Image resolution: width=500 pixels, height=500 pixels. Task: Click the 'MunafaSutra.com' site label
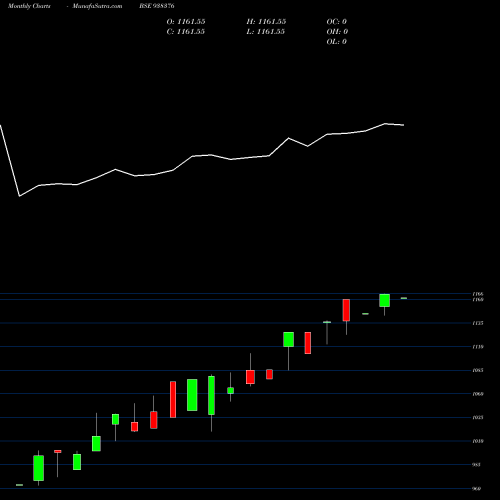pos(97,6)
